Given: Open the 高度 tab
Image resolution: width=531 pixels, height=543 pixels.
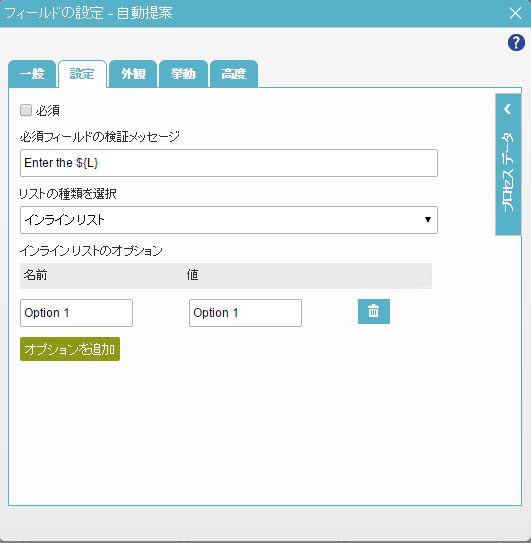Looking at the screenshot, I should (x=234, y=74).
